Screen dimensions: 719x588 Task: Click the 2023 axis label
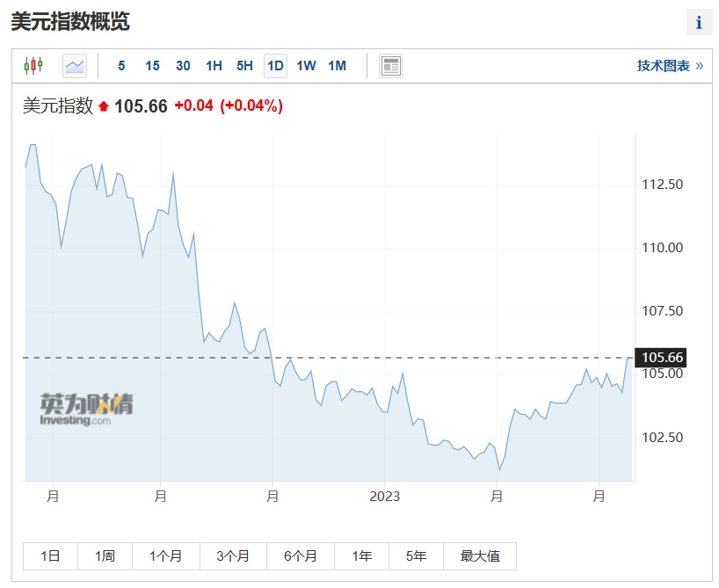coord(385,497)
